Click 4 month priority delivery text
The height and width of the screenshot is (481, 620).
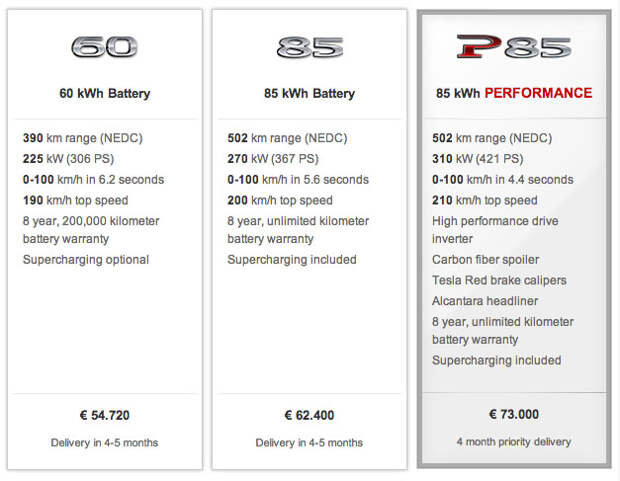(x=514, y=442)
